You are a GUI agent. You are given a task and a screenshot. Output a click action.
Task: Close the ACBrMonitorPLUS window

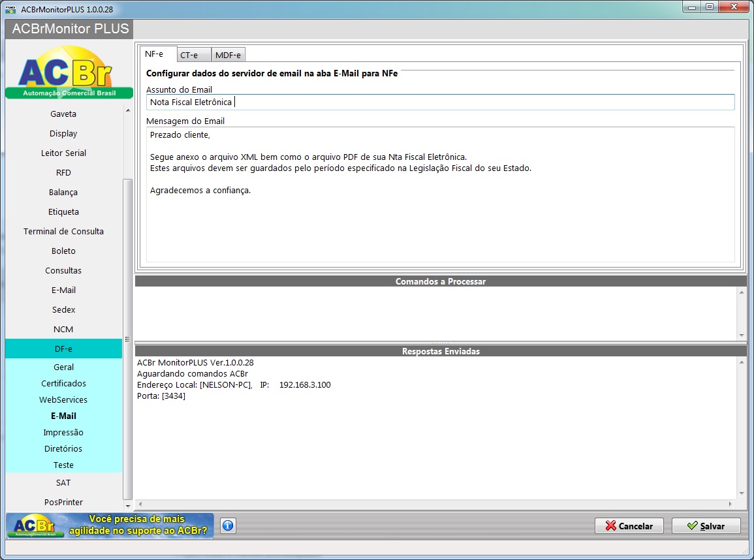pos(734,7)
